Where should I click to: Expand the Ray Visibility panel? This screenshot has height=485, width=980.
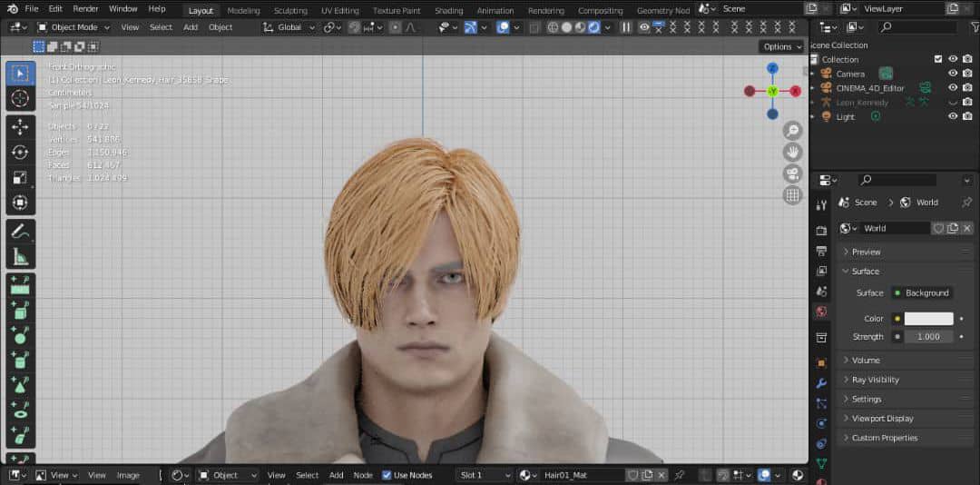[905, 380]
